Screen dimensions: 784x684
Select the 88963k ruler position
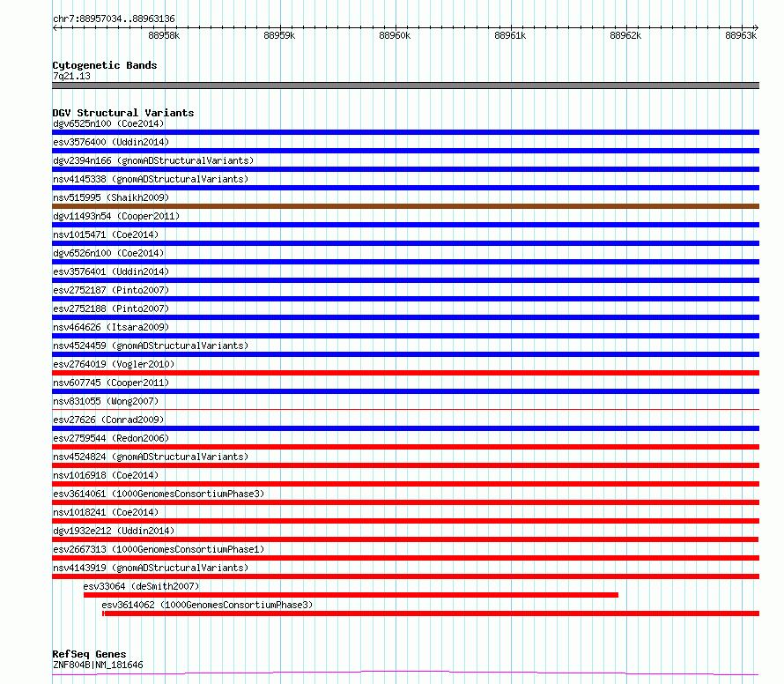(741, 35)
